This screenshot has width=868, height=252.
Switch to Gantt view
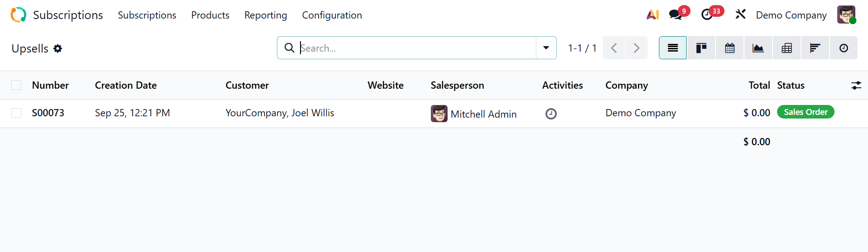[815, 48]
